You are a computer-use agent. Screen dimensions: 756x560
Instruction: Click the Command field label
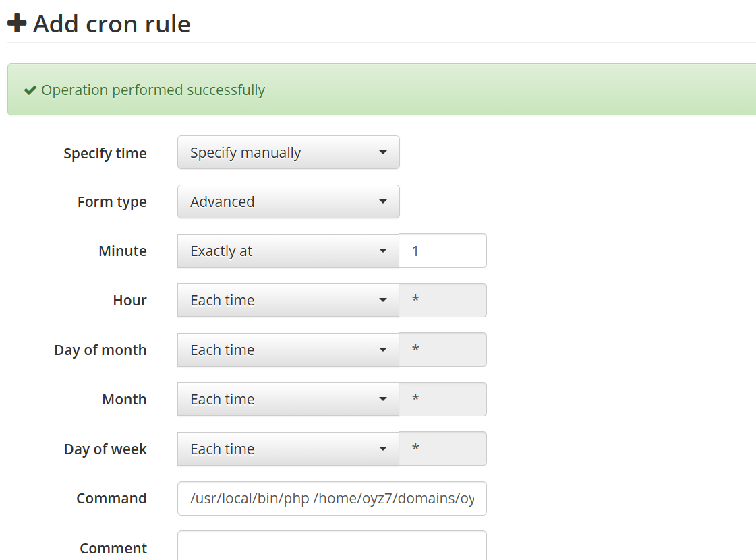[x=111, y=499]
